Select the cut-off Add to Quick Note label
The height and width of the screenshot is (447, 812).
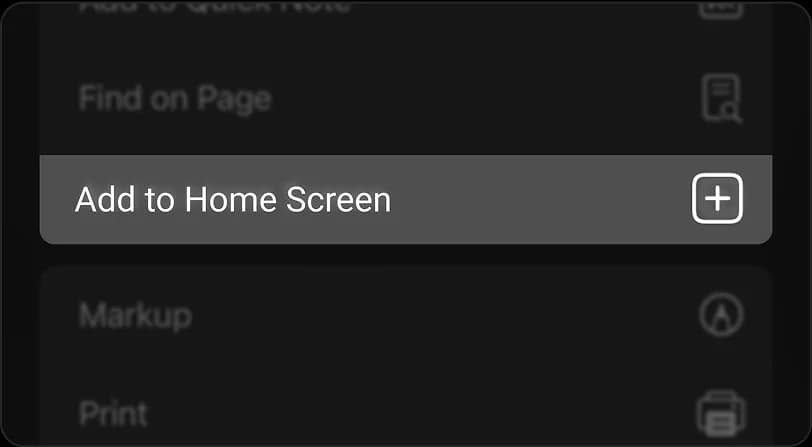click(214, 7)
